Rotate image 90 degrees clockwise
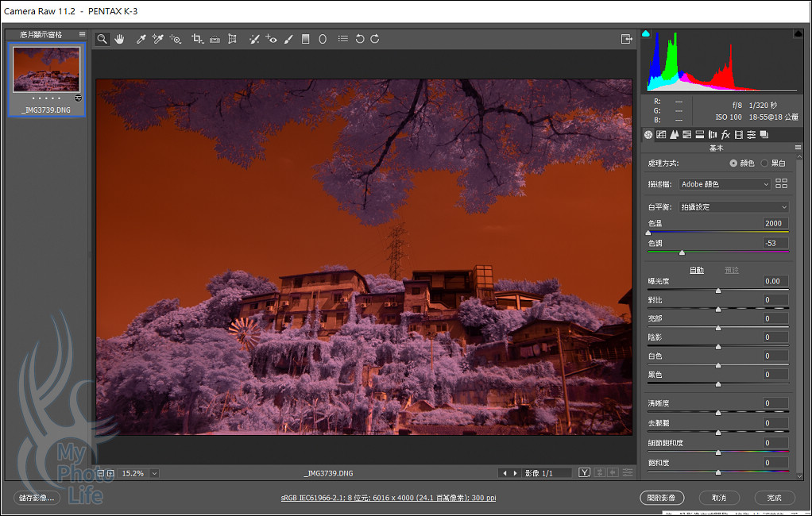Image resolution: width=812 pixels, height=516 pixels. pyautogui.click(x=375, y=39)
